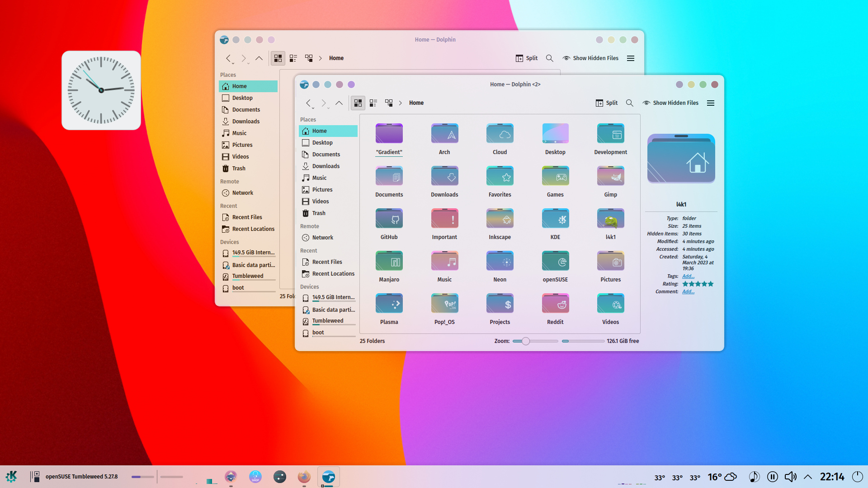Click the analog clock desktop widget
868x488 pixels.
point(101,90)
